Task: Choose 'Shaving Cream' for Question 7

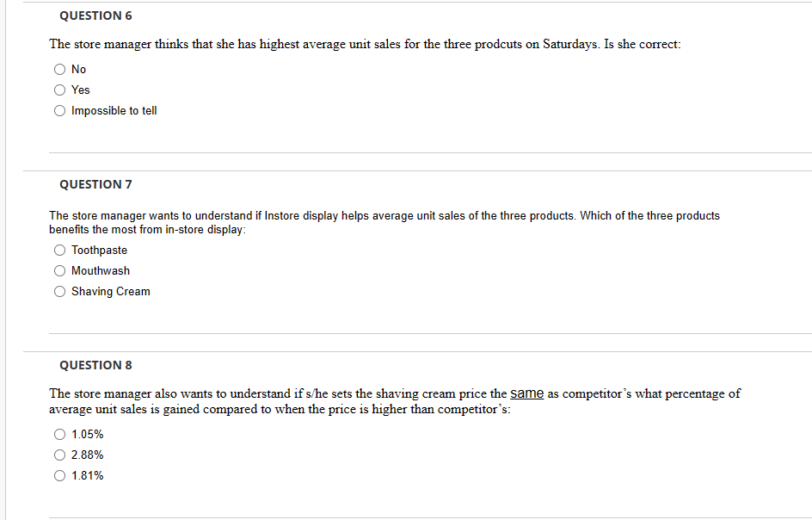Action: click(59, 291)
